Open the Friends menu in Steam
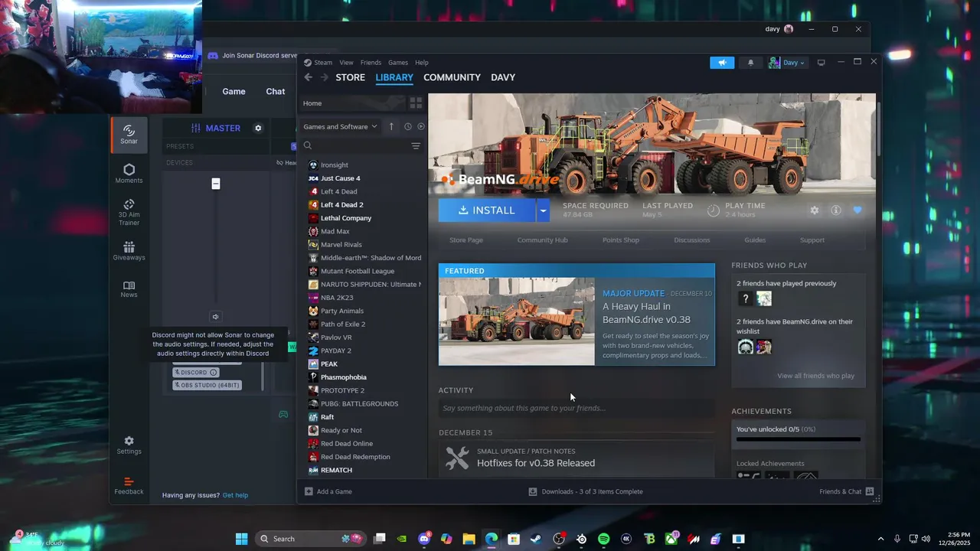Image resolution: width=980 pixels, height=551 pixels. tap(371, 63)
